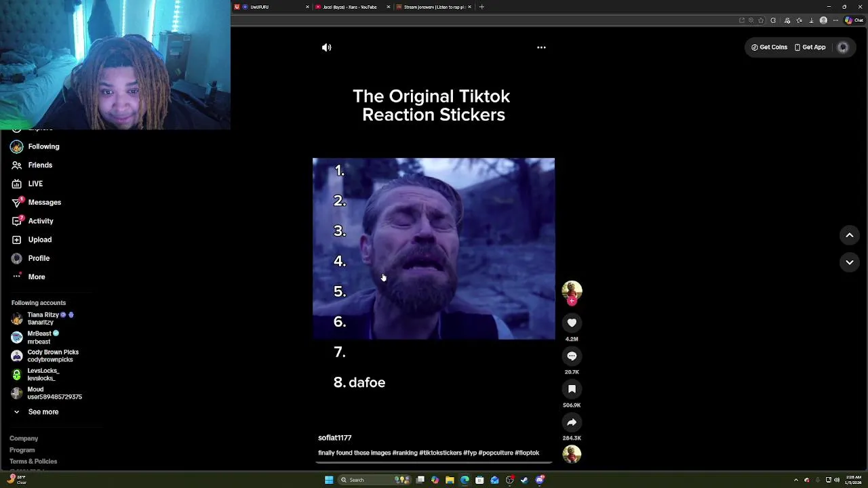Click the #tiktokstickers hashtag
Screen dimensions: 868x488
[440, 453]
